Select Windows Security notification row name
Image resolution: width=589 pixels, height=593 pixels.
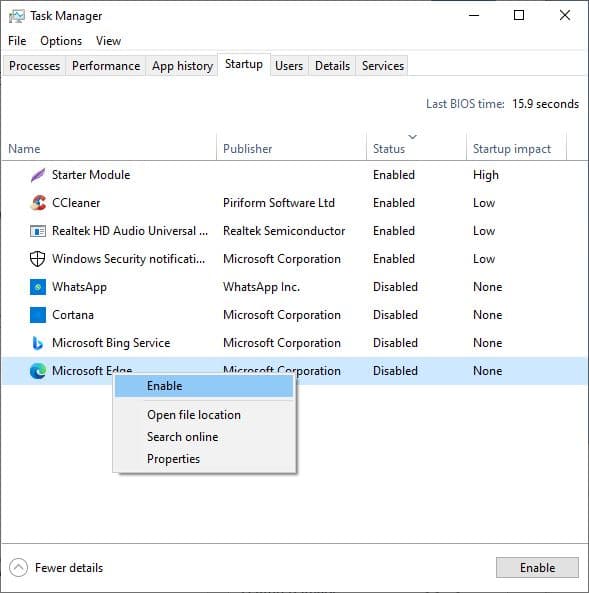[x=129, y=259]
